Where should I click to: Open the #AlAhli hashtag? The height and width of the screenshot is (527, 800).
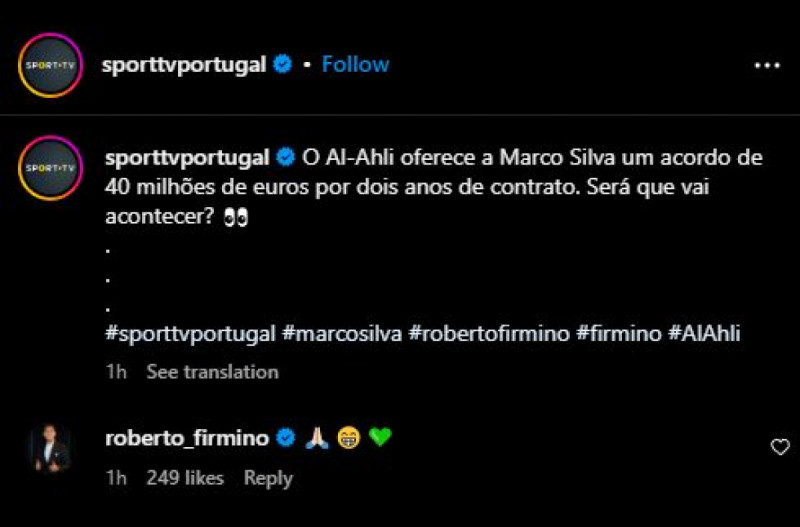(x=704, y=335)
